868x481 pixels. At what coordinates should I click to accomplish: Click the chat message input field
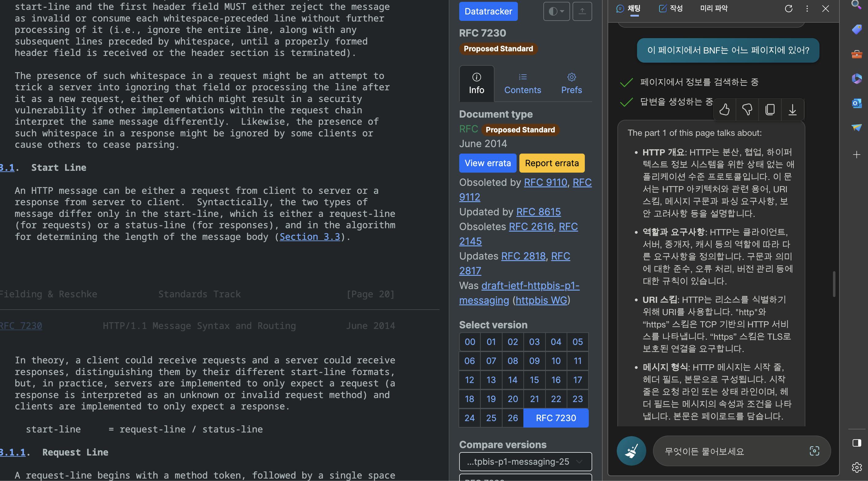tap(731, 451)
